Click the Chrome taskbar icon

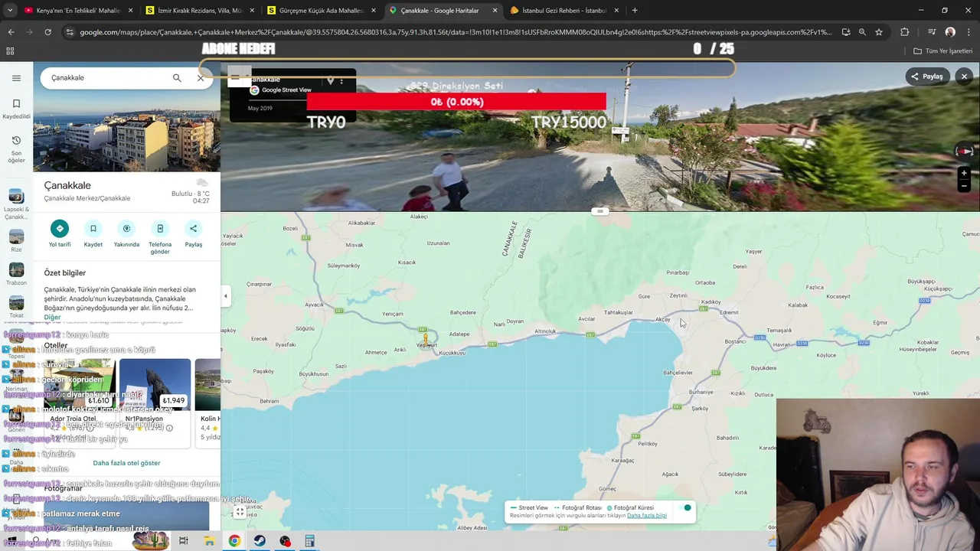point(234,541)
